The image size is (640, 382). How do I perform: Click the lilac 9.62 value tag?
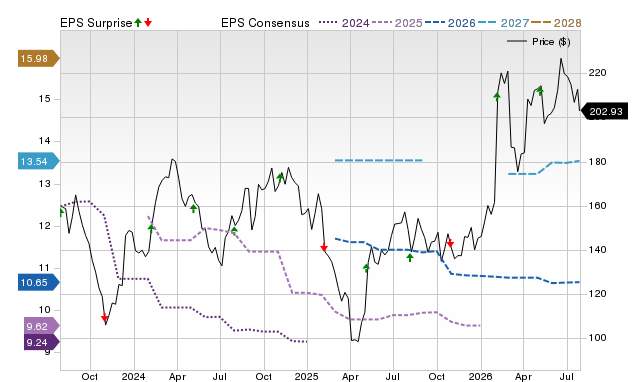pyautogui.click(x=42, y=326)
